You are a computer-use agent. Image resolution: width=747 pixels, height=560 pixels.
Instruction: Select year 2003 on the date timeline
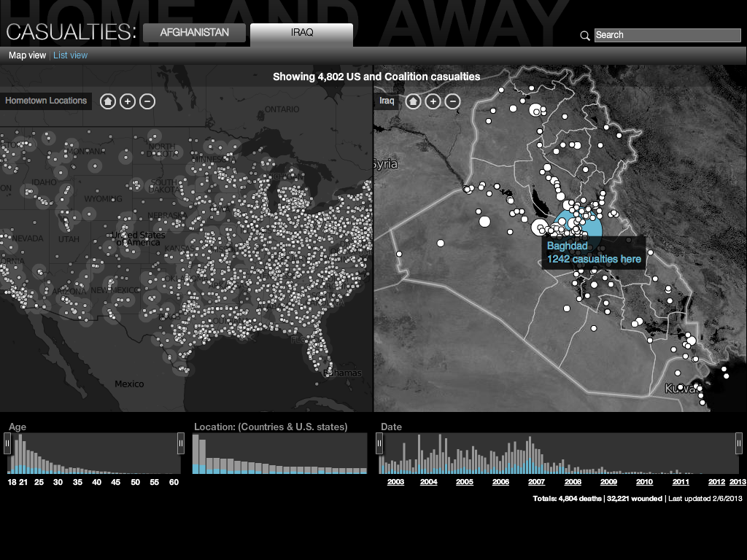click(395, 482)
